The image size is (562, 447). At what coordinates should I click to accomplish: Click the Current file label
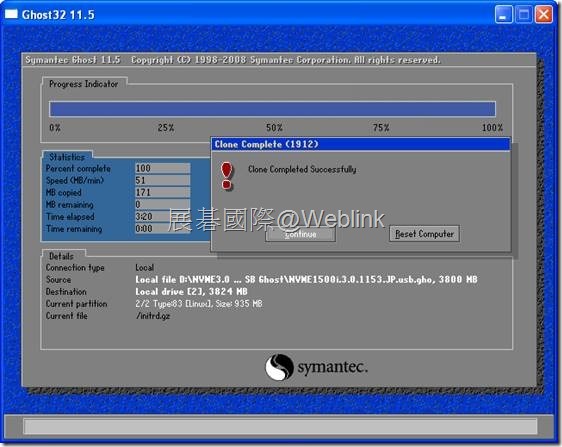pyautogui.click(x=67, y=316)
